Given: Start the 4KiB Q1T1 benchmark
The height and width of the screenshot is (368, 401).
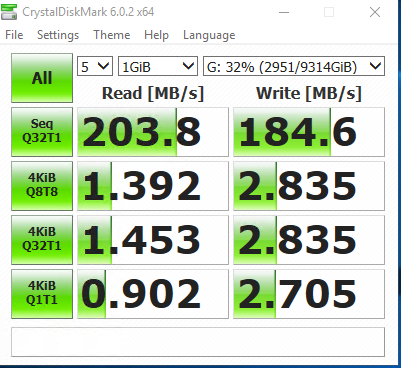Looking at the screenshot, I should pyautogui.click(x=42, y=294).
